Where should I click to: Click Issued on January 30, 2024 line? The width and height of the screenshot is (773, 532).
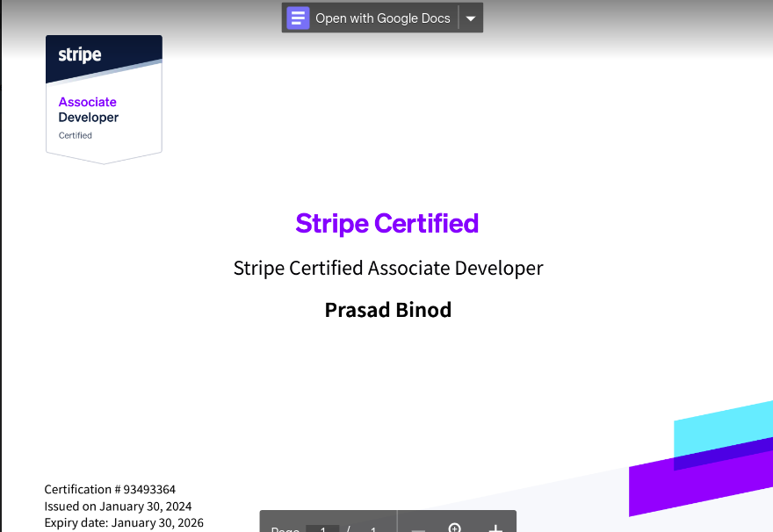click(118, 506)
